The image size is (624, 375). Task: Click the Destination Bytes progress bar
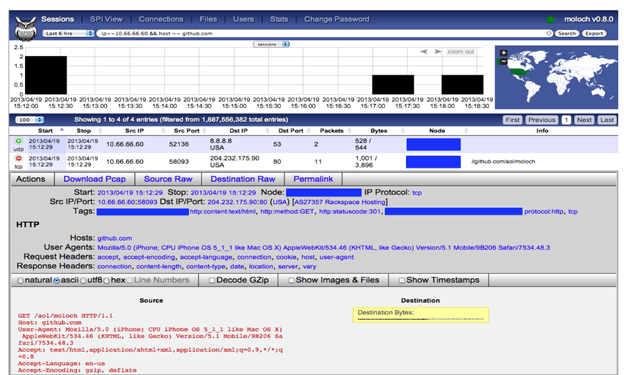tap(421, 319)
